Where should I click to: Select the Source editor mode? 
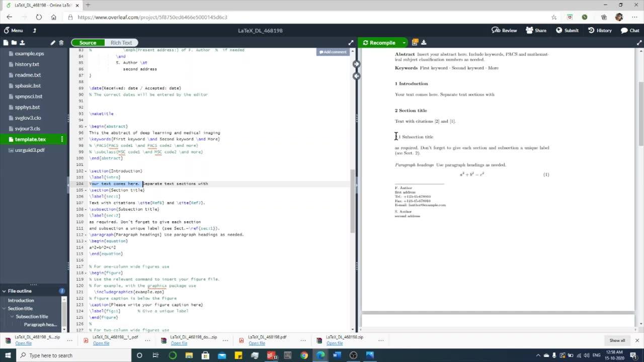point(88,43)
